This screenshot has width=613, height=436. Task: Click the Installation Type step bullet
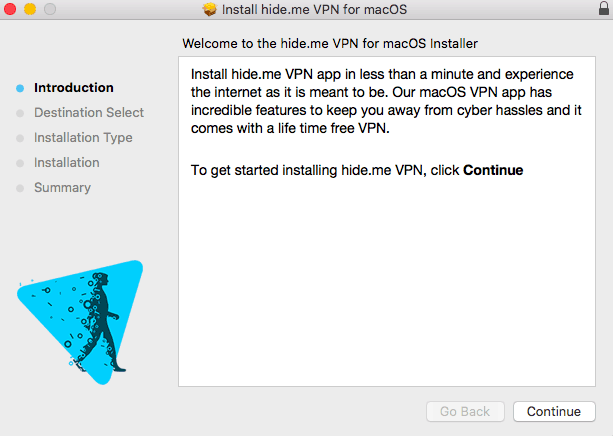20,138
